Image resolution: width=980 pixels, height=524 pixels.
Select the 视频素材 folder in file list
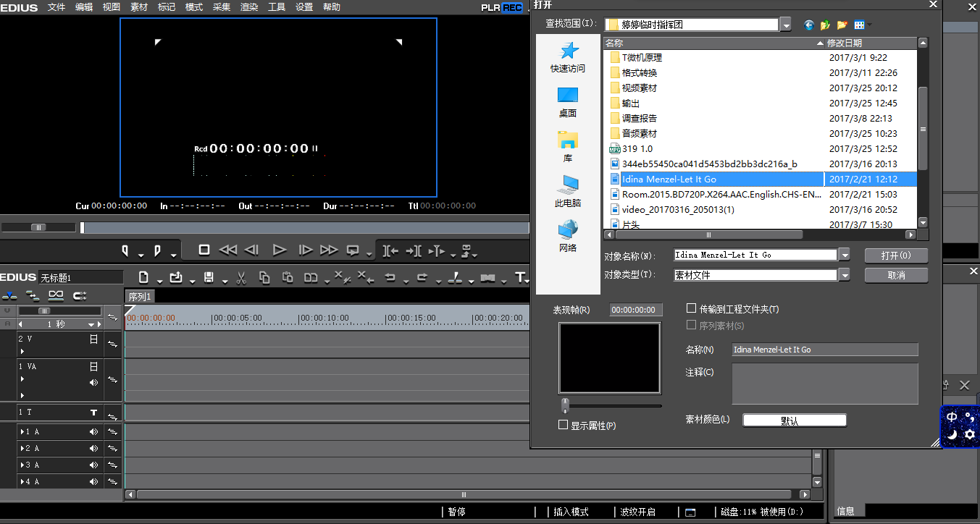pyautogui.click(x=640, y=88)
